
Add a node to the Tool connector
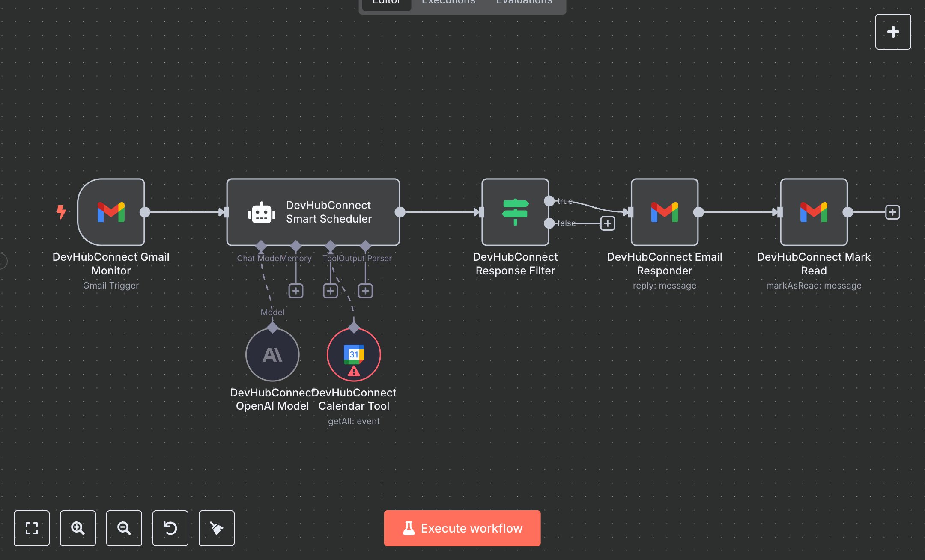coord(331,291)
